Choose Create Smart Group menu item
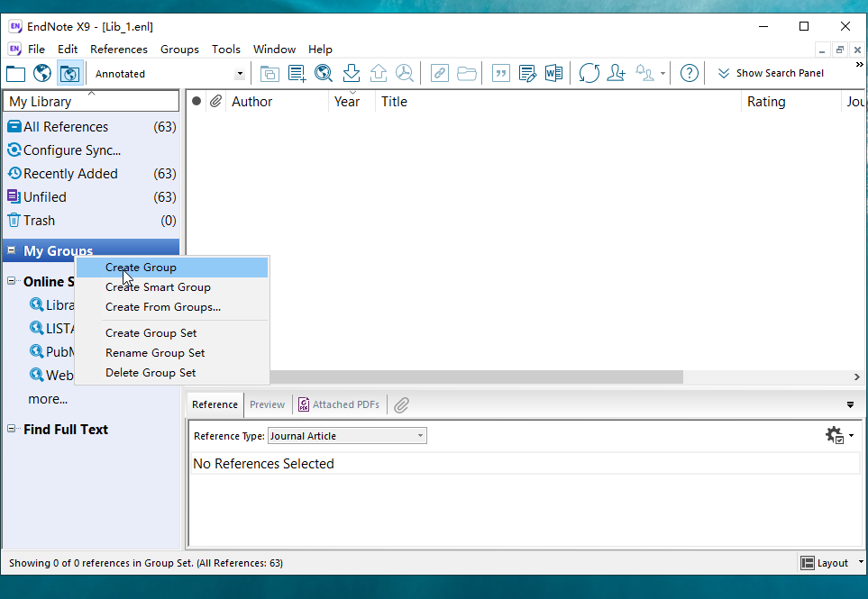Image resolution: width=868 pixels, height=599 pixels. [172, 287]
